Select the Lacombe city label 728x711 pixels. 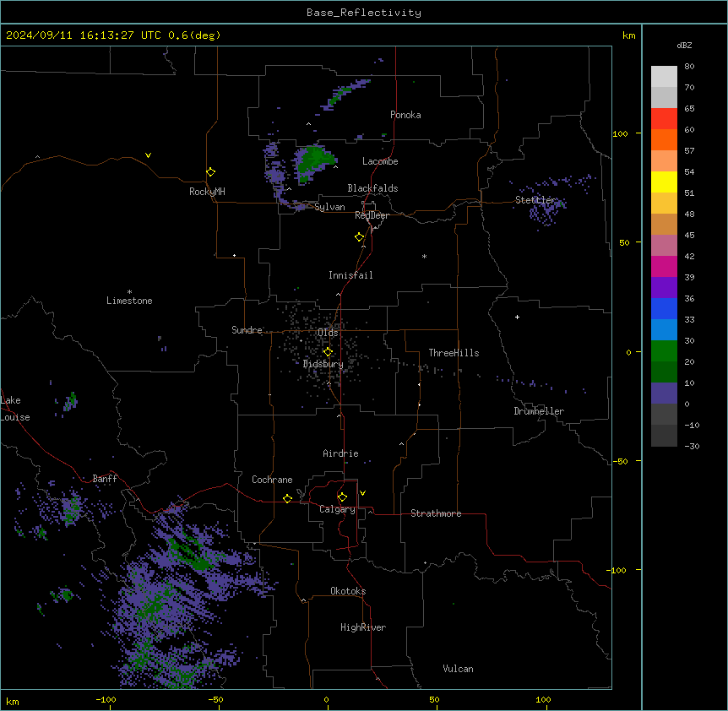(380, 161)
